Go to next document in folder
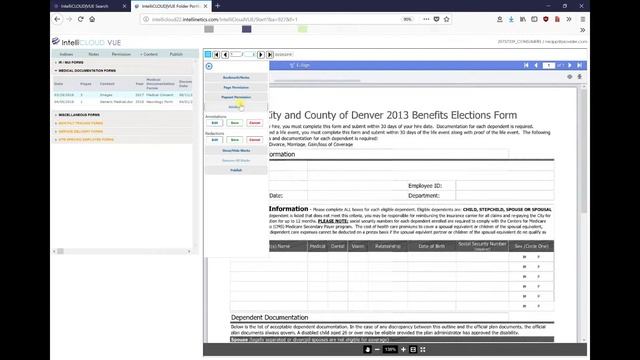640x360 pixels. pyautogui.click(x=261, y=54)
